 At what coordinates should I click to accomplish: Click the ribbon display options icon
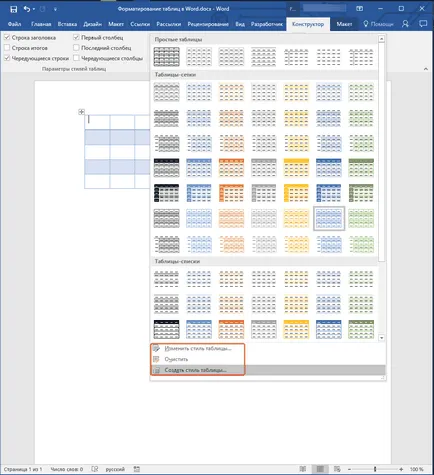pos(359,9)
